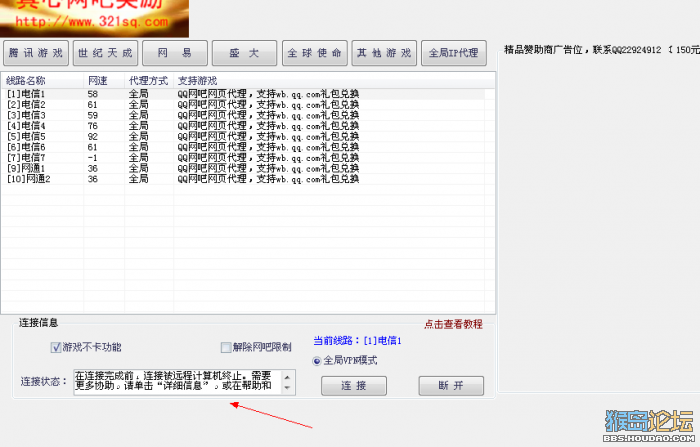
Task: Click the status box down arrow
Action: pos(287,388)
